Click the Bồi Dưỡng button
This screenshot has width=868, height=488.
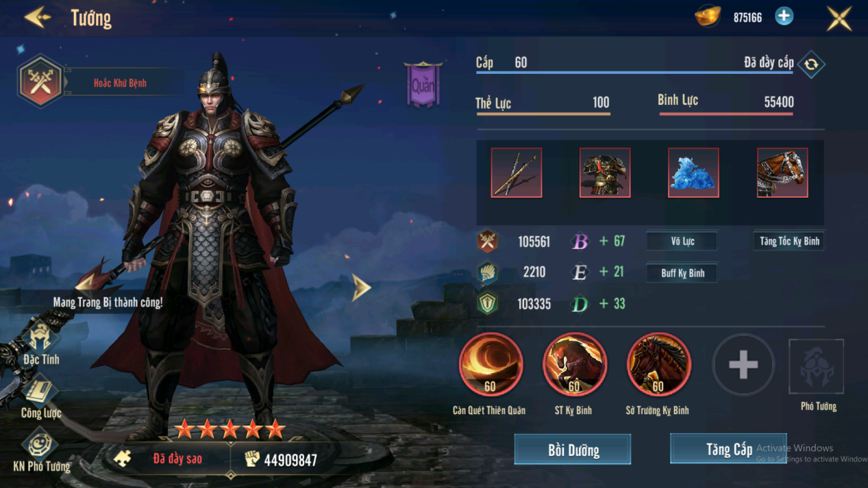pyautogui.click(x=573, y=450)
